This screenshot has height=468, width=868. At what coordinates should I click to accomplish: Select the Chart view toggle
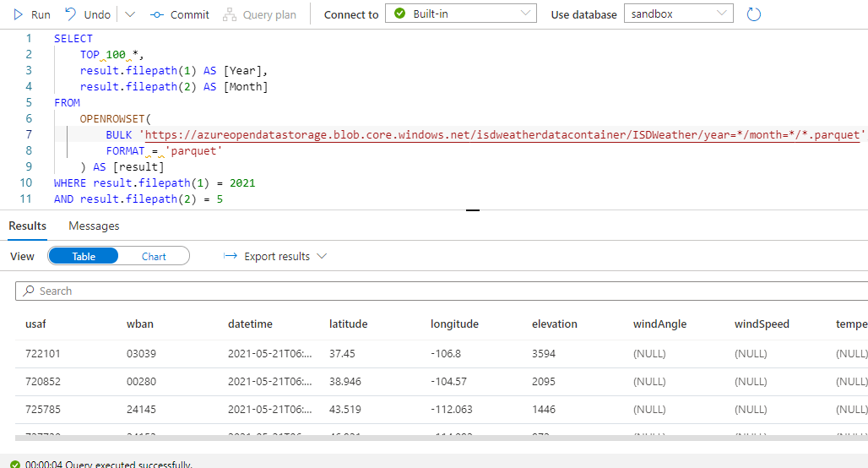click(154, 257)
